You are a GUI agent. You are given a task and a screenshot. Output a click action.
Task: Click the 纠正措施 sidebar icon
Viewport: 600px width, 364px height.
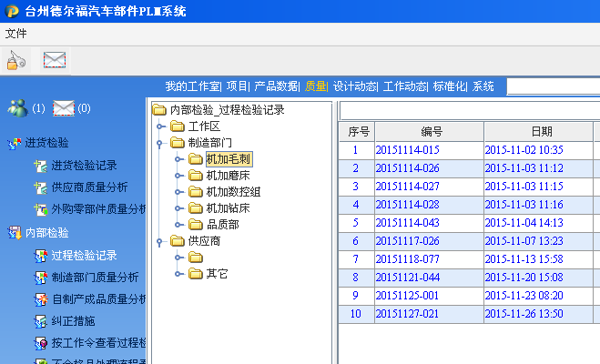(40, 321)
